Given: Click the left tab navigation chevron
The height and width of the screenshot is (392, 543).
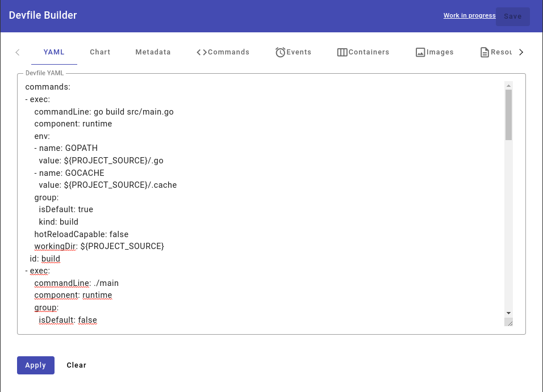Looking at the screenshot, I should 17,52.
